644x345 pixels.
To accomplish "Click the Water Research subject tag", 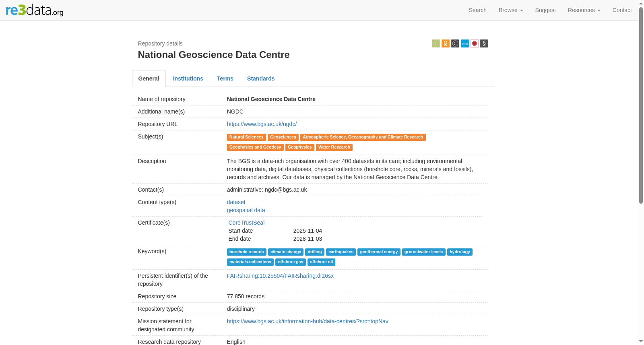I will [334, 147].
